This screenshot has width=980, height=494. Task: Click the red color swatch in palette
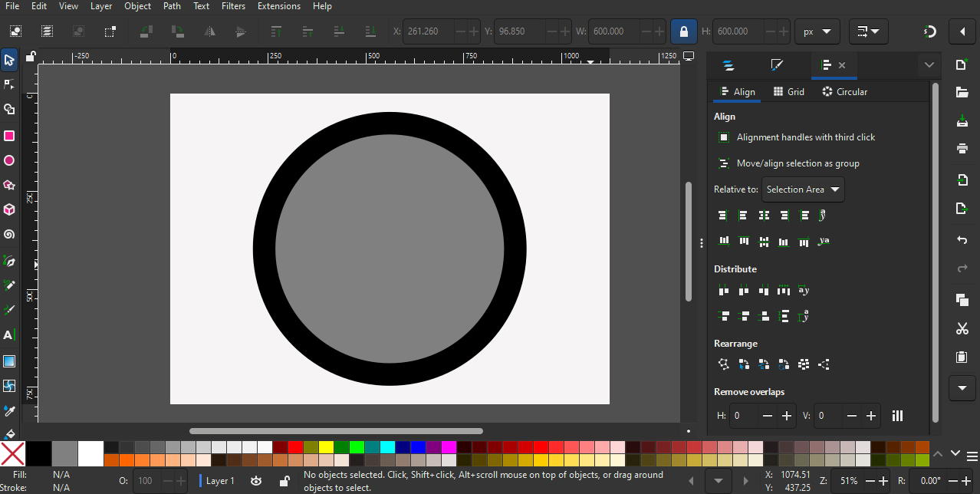click(295, 447)
